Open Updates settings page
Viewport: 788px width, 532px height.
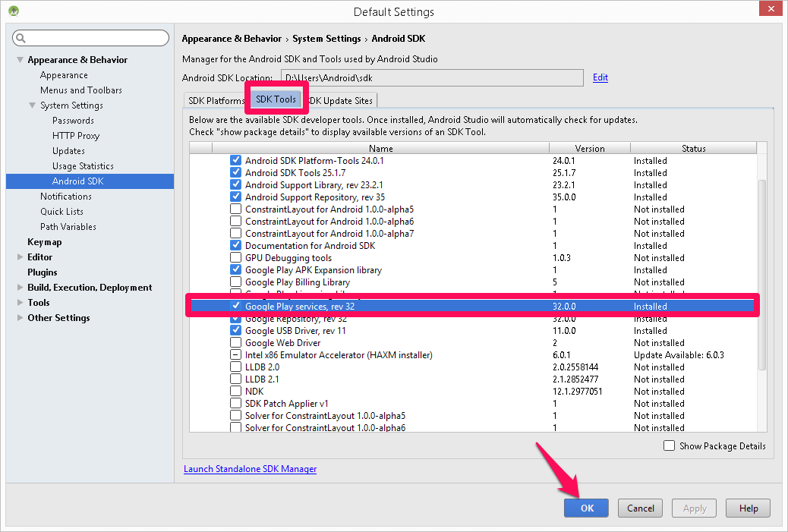(68, 151)
